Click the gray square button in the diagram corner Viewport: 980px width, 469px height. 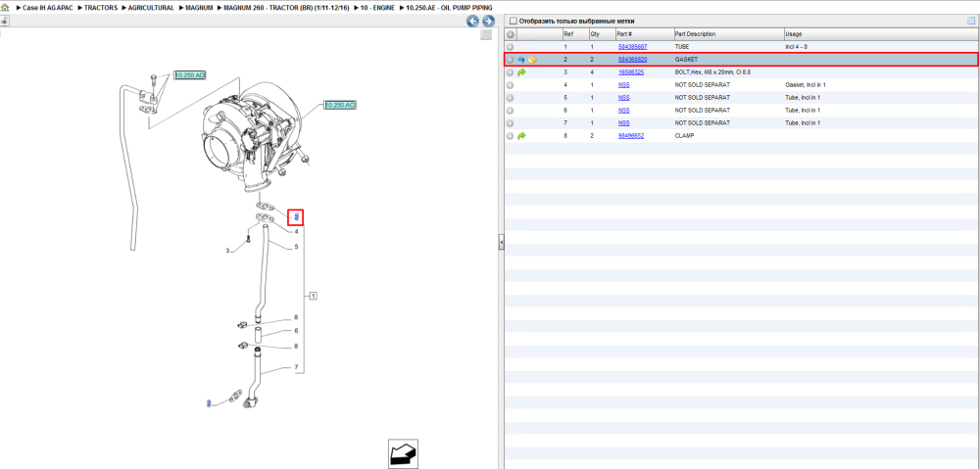pyautogui.click(x=486, y=35)
